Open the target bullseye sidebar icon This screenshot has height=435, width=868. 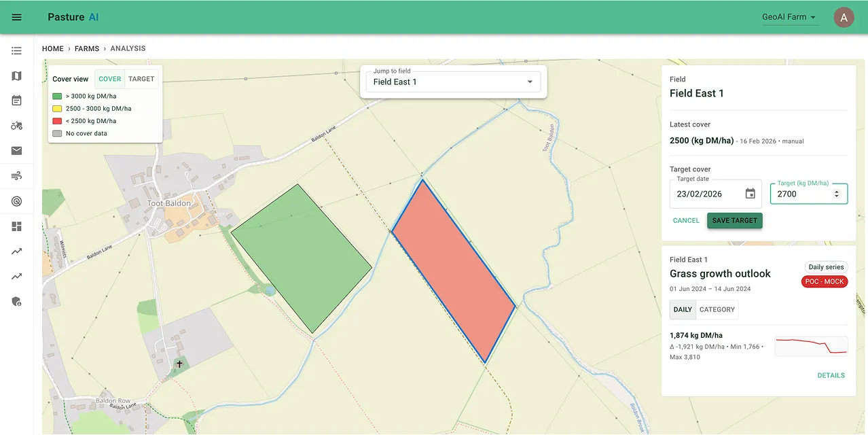(x=17, y=201)
